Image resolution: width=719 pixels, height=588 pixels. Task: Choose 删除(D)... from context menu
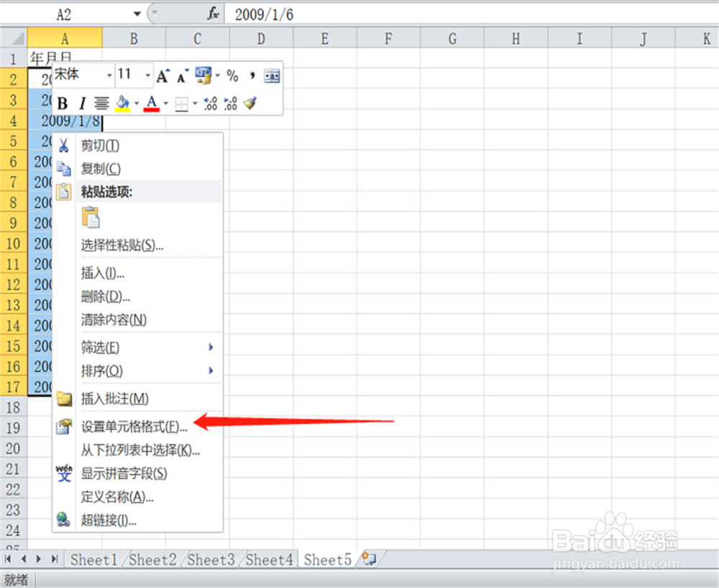point(137,297)
